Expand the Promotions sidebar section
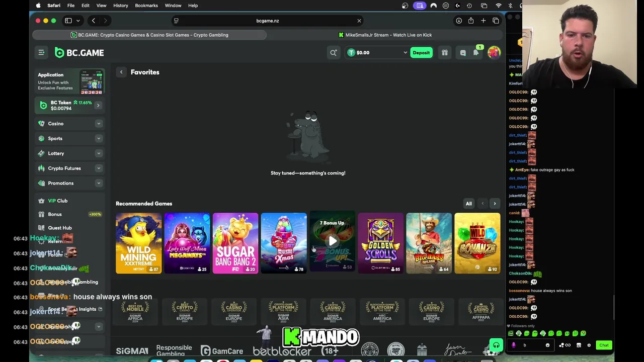Screen dimensions: 644x362 coord(99,183)
